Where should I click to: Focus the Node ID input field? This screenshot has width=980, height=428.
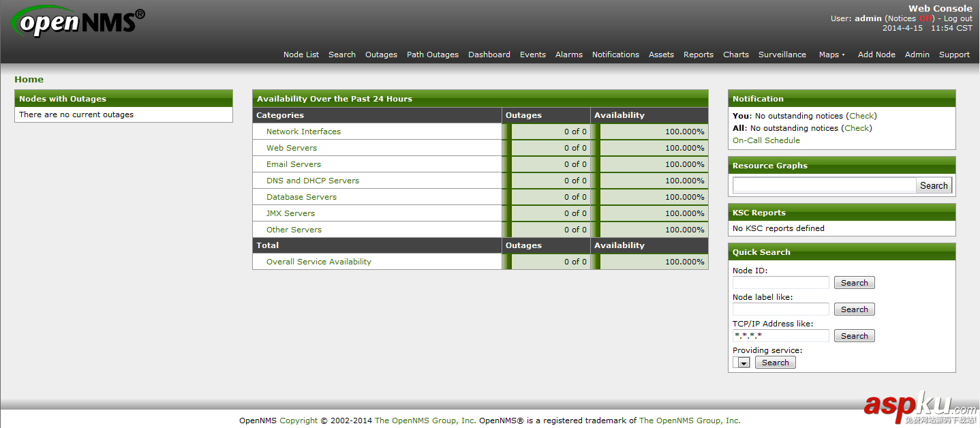click(x=781, y=283)
